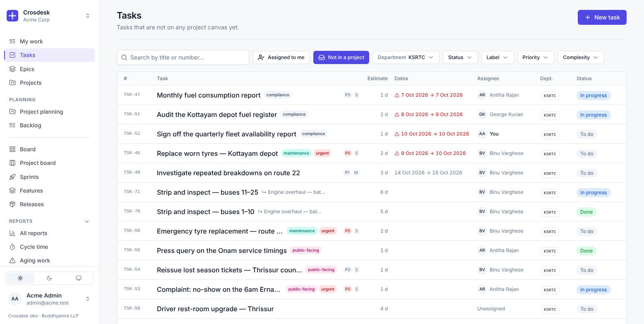Viewport: 644px width, 324px height.
Task: Open task Investigate repeated breakdowns on route 22
Action: tap(228, 173)
